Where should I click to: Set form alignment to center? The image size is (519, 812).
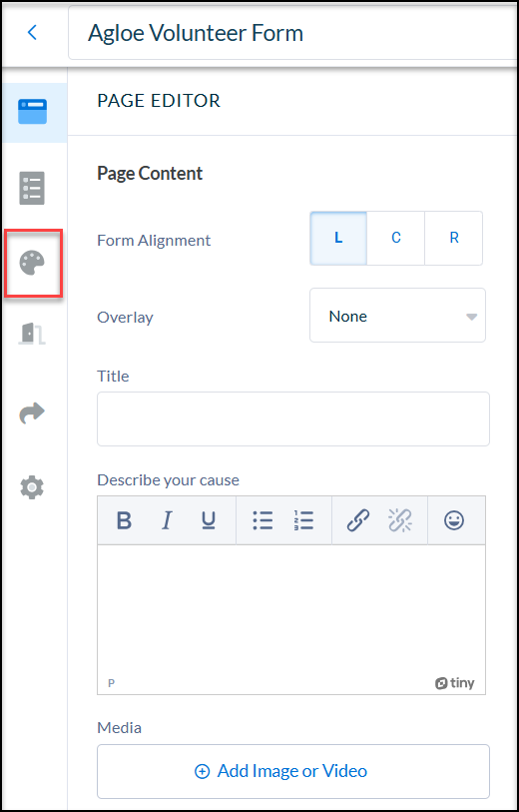[396, 239]
